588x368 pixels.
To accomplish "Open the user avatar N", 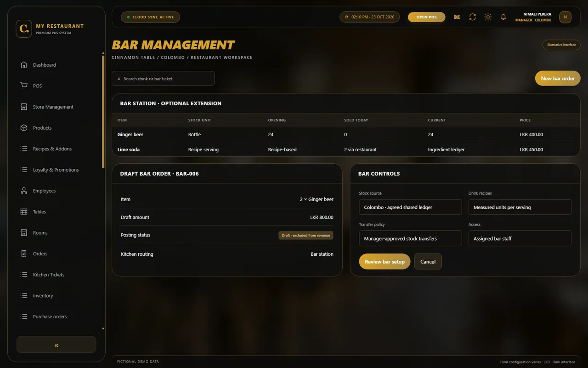I will tap(565, 17).
